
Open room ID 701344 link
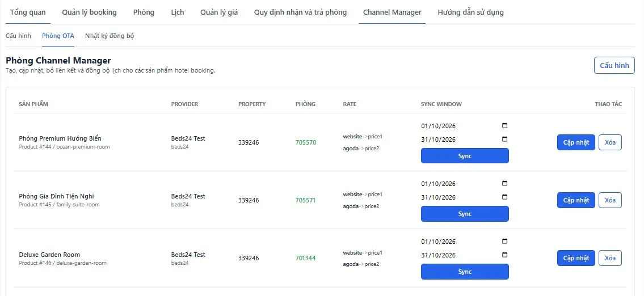tap(306, 258)
